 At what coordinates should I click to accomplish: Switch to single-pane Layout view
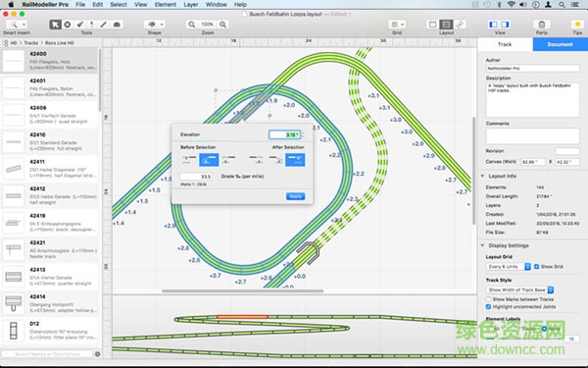(x=432, y=25)
